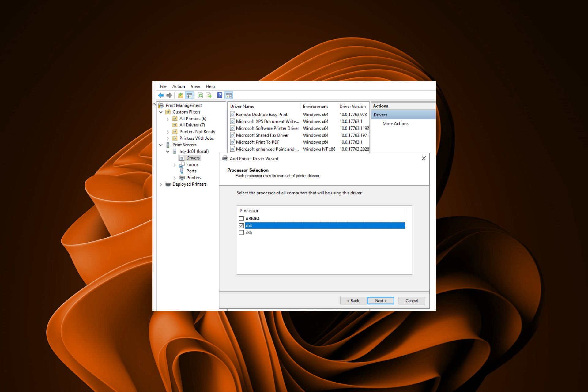
Task: Click the All Drivers (7) filter icon
Action: click(175, 125)
